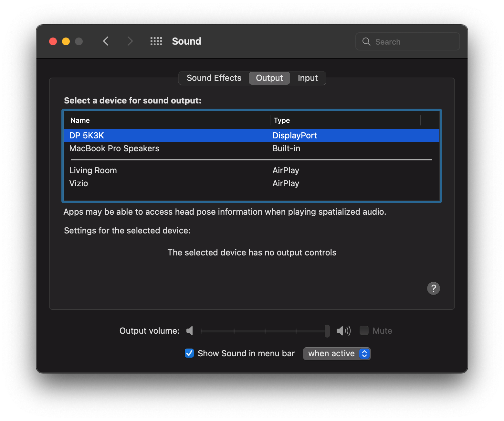Click the DisplayPort type cell
This screenshot has height=421, width=504.
(295, 135)
